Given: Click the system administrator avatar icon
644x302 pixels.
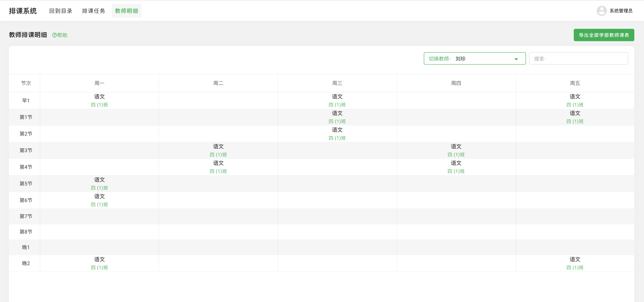Looking at the screenshot, I should 601,11.
